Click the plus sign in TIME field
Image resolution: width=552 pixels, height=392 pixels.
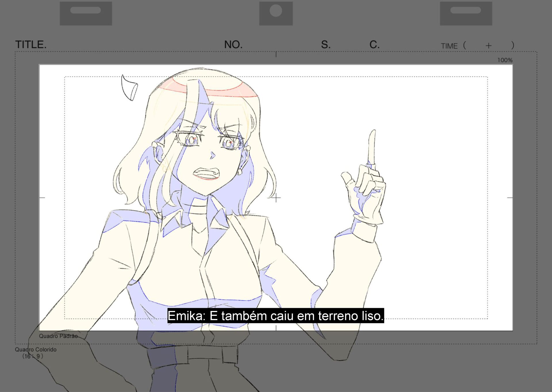pos(488,46)
